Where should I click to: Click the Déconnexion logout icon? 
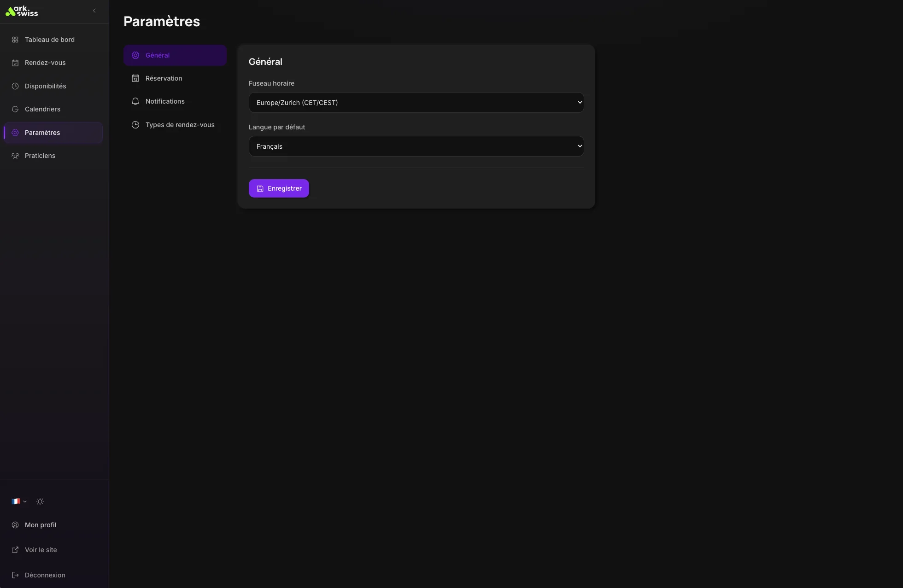click(x=15, y=575)
